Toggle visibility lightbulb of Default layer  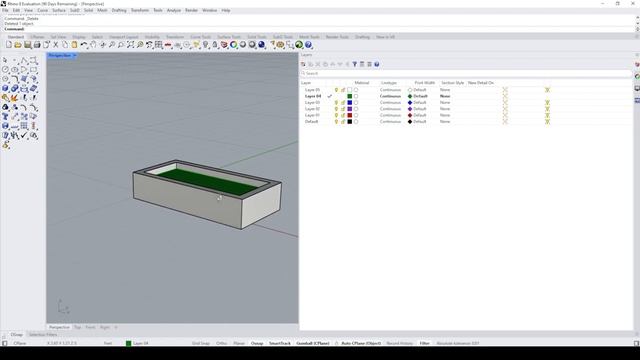(x=336, y=122)
